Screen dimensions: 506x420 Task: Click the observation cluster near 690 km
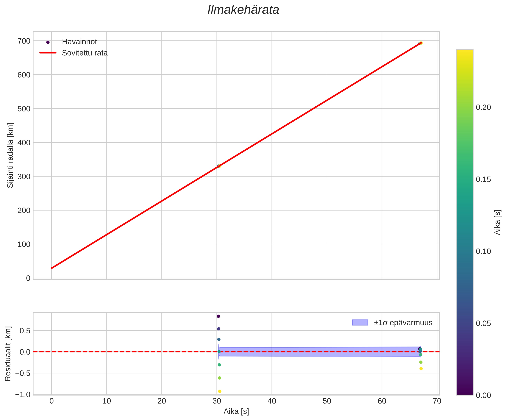coord(420,43)
